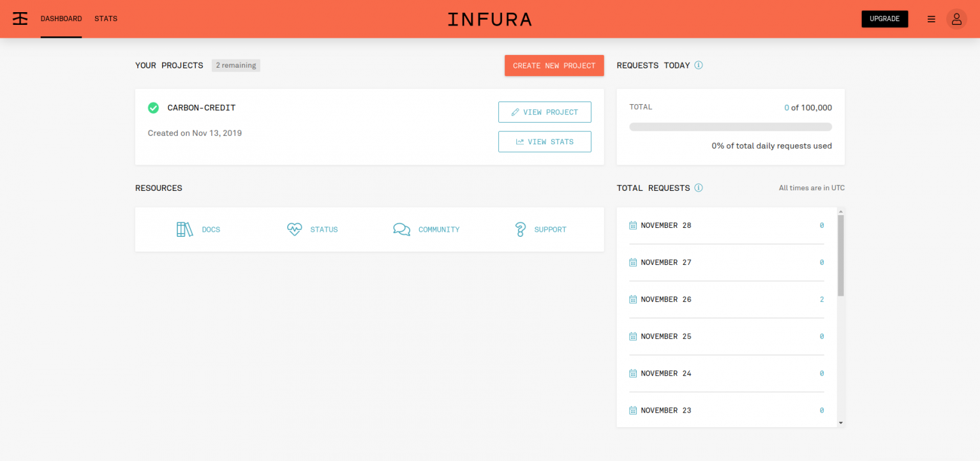Click the daily requests progress bar
980x461 pixels.
click(731, 127)
